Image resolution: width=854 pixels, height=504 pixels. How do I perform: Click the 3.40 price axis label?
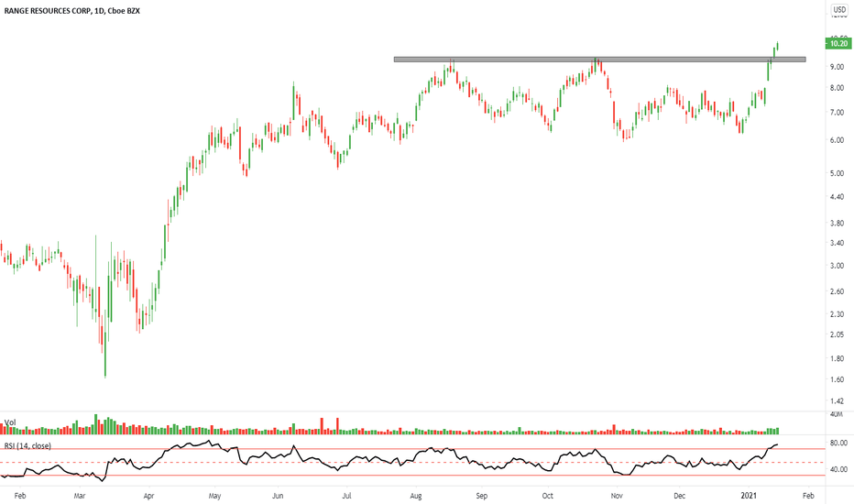pos(838,243)
